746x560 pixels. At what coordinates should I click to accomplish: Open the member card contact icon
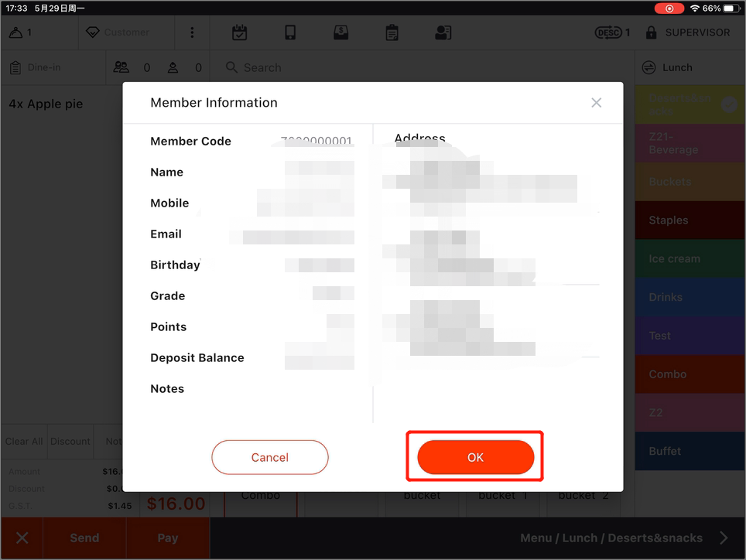[443, 32]
